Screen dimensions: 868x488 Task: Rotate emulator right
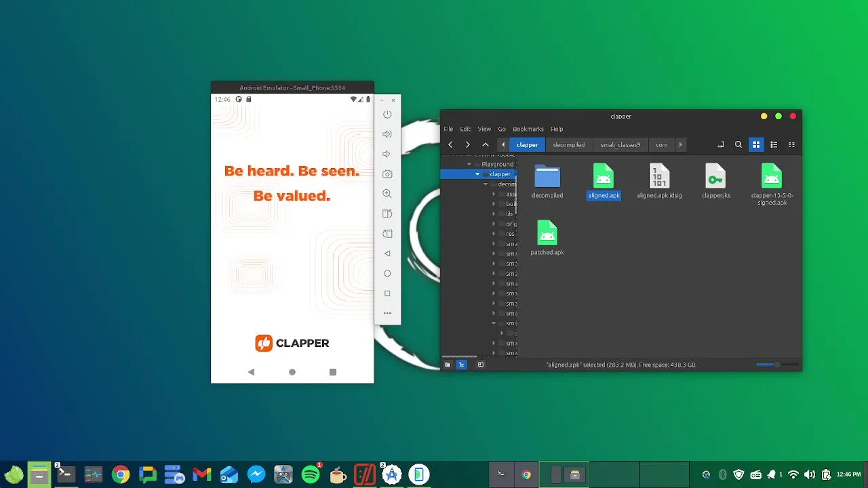[387, 234]
